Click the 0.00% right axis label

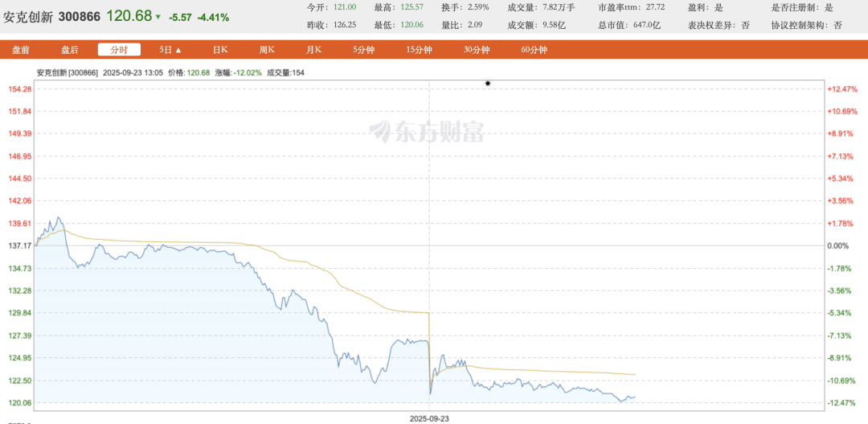[x=838, y=245]
